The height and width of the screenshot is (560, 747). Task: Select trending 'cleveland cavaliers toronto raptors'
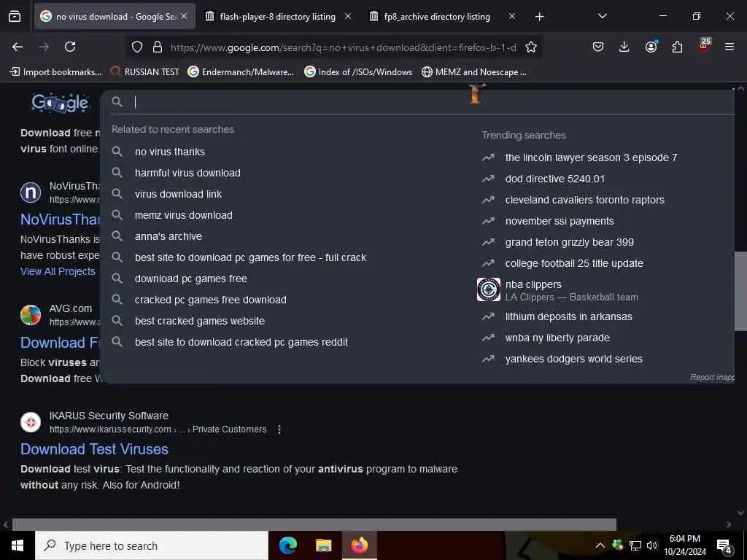point(584,200)
